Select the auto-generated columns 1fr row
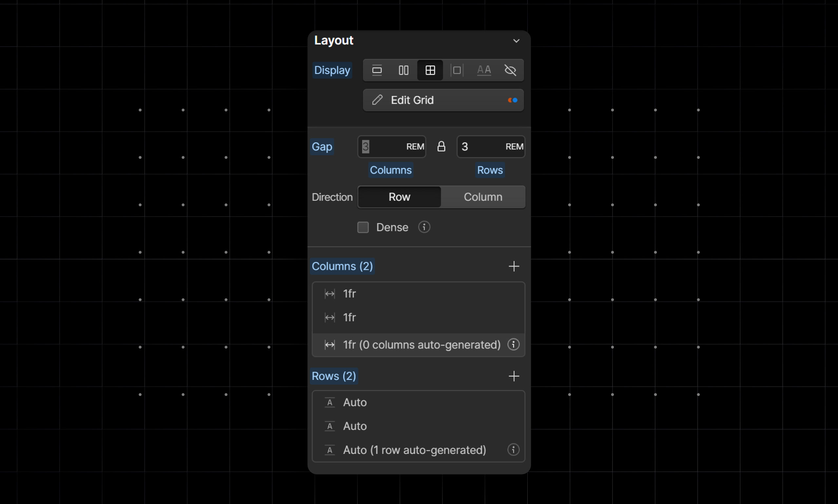Image resolution: width=838 pixels, height=504 pixels. point(419,345)
